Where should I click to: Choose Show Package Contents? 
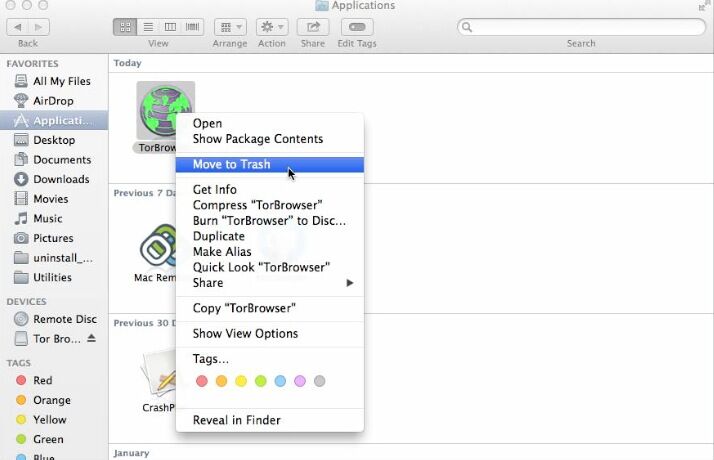[270, 139]
